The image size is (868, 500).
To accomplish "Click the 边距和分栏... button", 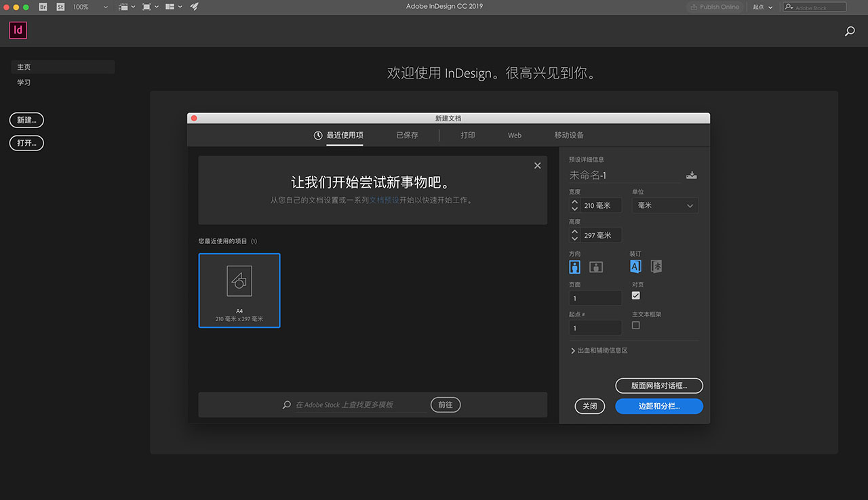I will 659,406.
